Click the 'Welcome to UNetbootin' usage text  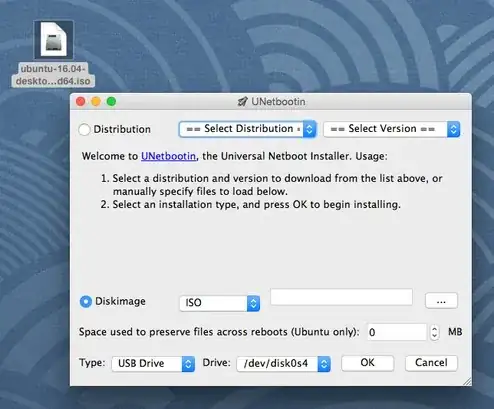235,156
